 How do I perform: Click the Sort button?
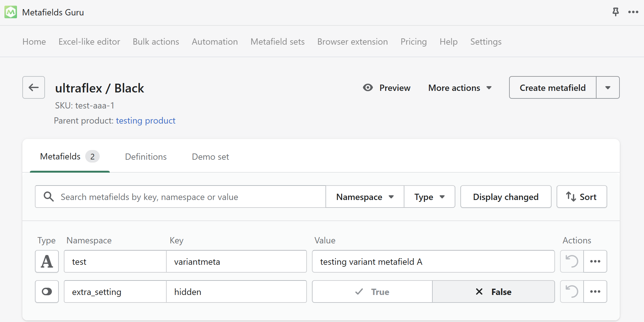(581, 197)
